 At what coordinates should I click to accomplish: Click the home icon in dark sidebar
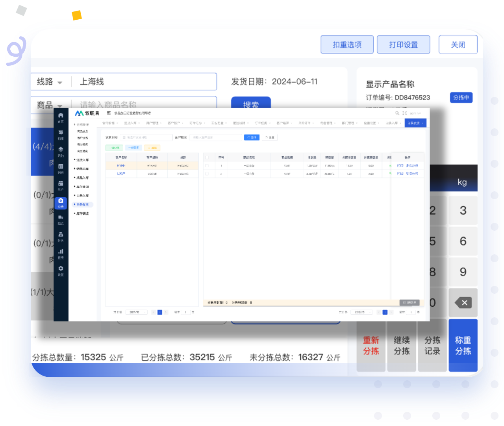click(61, 117)
